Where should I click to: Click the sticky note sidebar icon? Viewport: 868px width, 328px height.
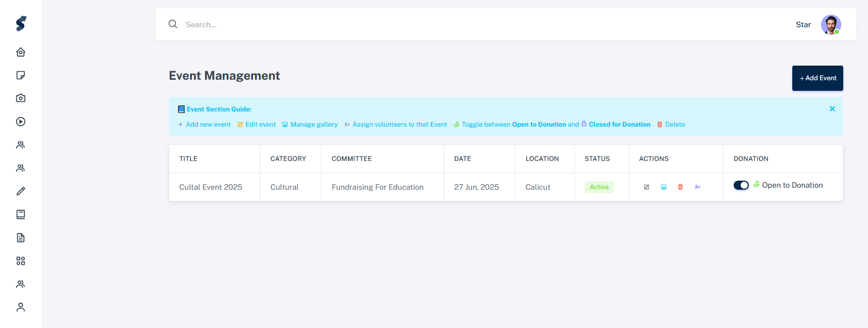coord(21,75)
